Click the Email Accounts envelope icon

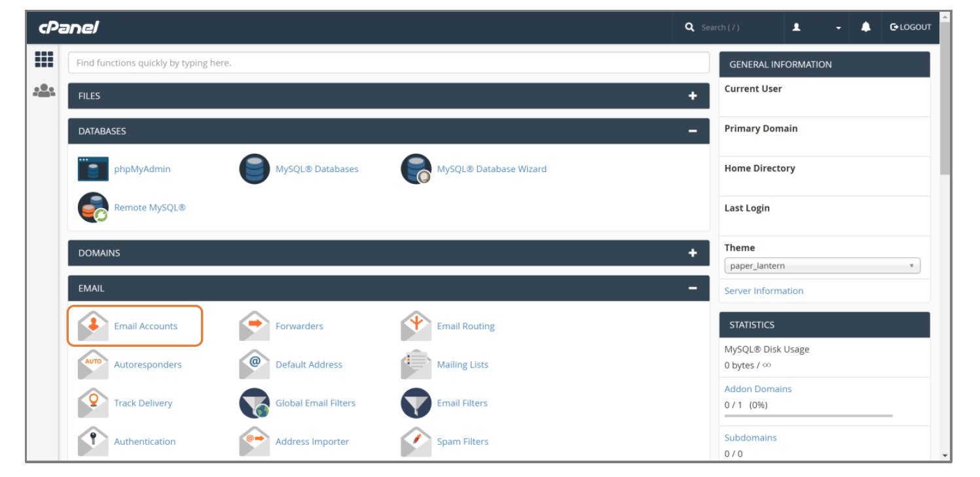[93, 326]
